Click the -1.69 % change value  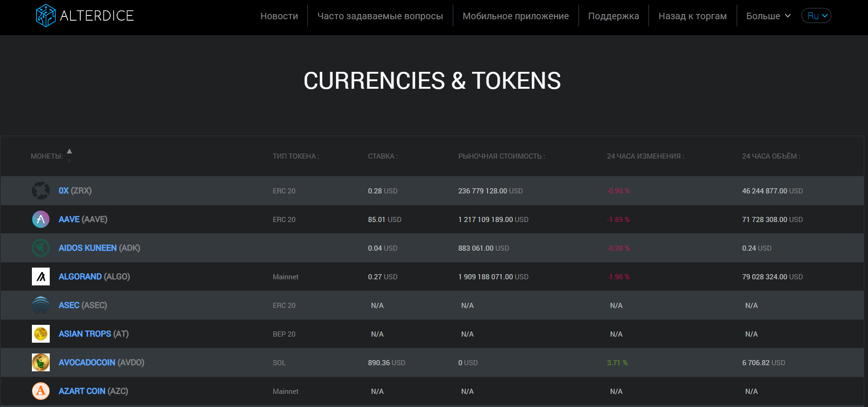pos(618,220)
